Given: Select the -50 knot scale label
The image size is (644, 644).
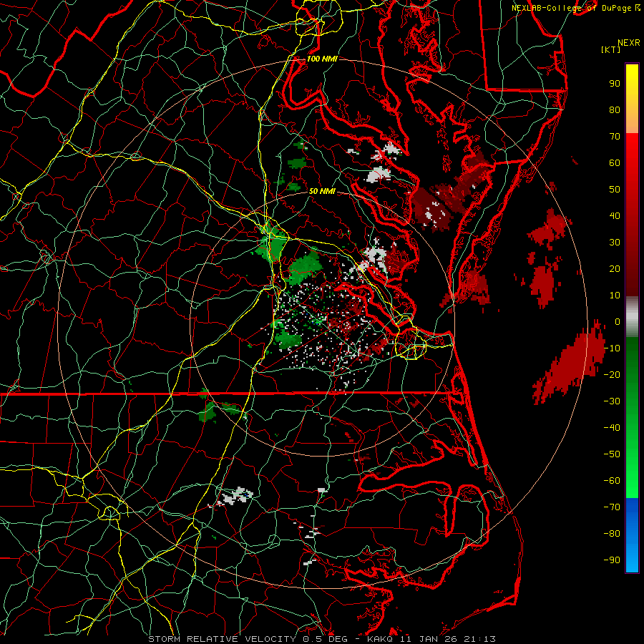Looking at the screenshot, I should point(612,454).
